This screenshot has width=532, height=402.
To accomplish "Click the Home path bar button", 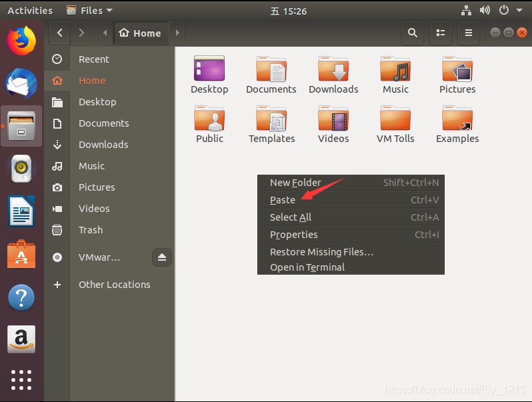I will point(140,33).
